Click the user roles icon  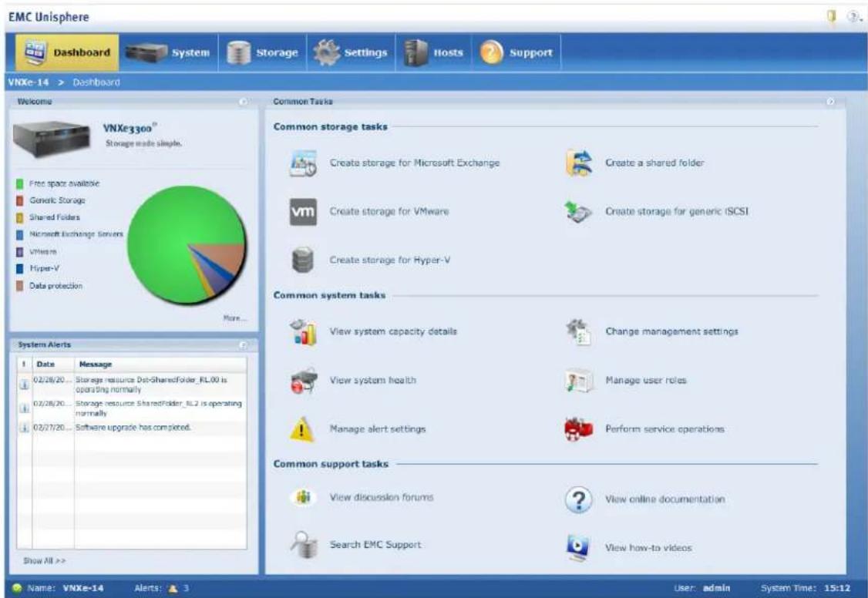tap(579, 381)
